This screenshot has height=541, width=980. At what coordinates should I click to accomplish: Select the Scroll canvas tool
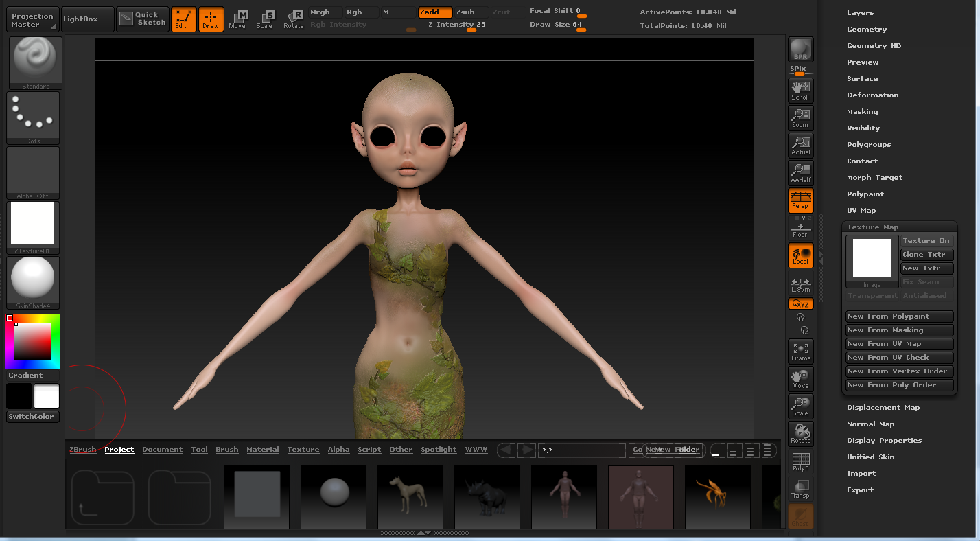coord(800,90)
